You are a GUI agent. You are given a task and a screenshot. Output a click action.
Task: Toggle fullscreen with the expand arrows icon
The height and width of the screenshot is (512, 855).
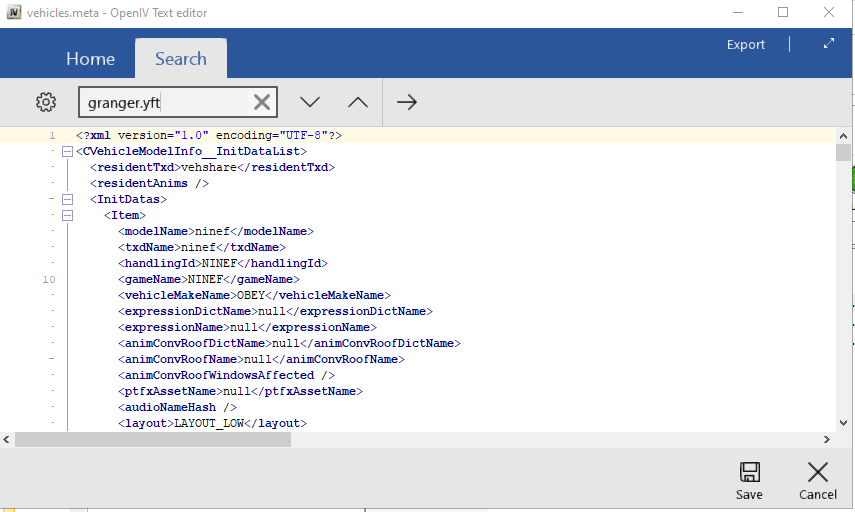pyautogui.click(x=828, y=44)
